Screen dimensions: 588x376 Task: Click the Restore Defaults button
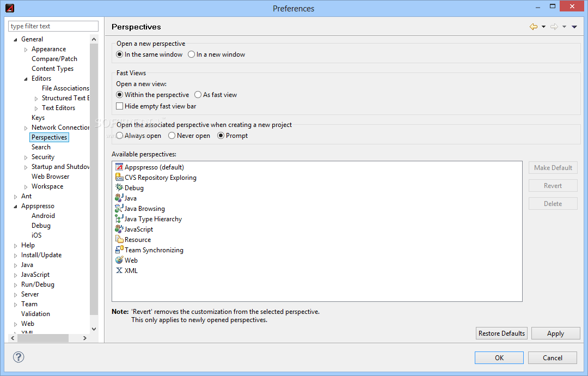501,333
